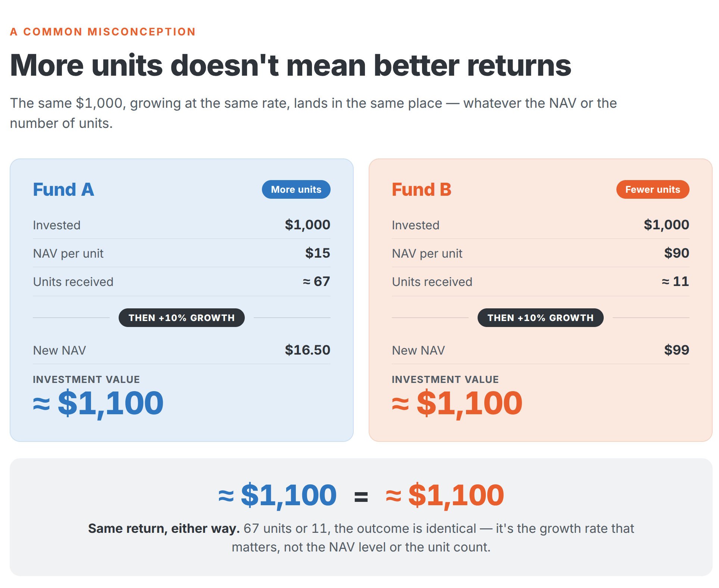This screenshot has height=588, width=719.
Task: Click the bold 'Same return, either way.' text
Action: (164, 528)
